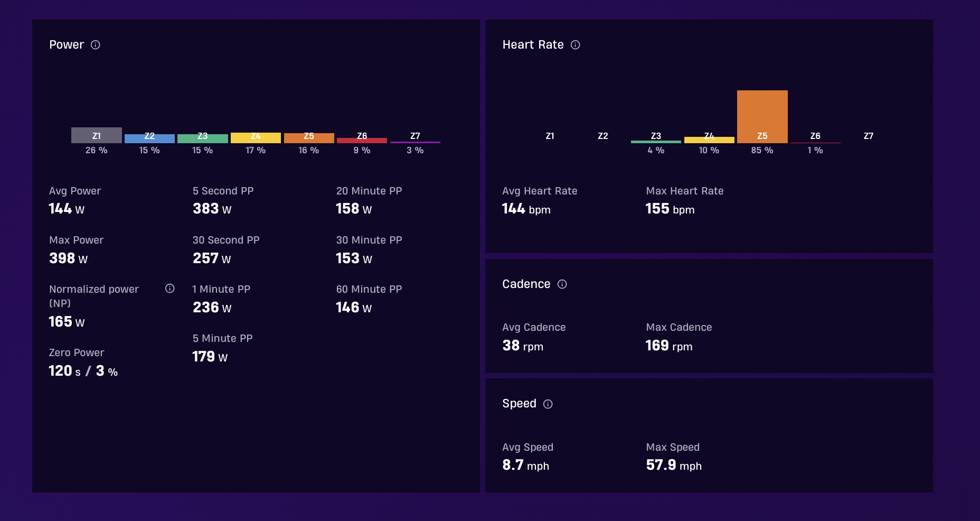Click the Avg Cadence value "38 rpm"

pyautogui.click(x=523, y=346)
